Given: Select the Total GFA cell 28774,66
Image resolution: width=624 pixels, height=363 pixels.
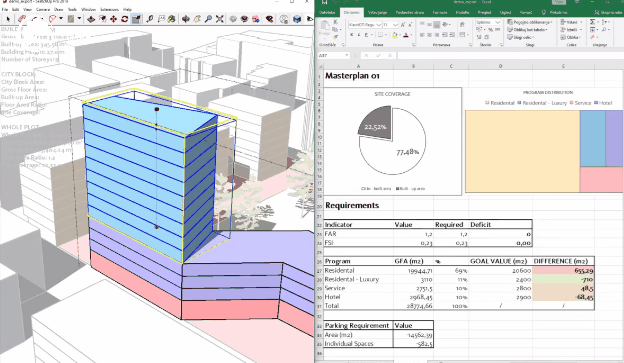Looking at the screenshot, I should (413, 306).
